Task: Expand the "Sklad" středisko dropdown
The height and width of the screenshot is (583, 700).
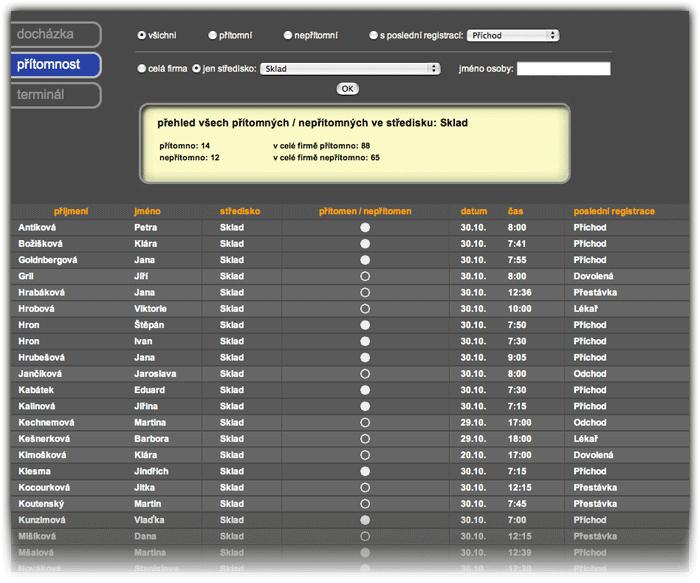Action: coord(349,69)
